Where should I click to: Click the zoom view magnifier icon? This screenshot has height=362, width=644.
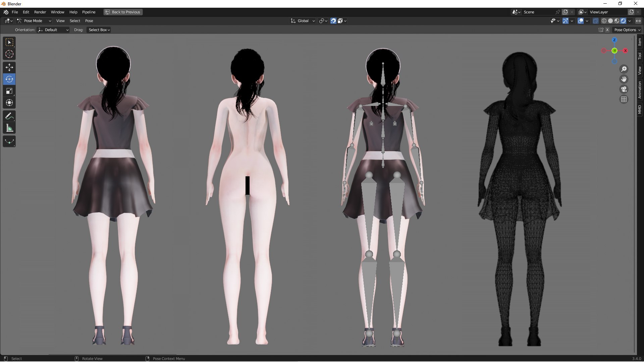(x=624, y=69)
